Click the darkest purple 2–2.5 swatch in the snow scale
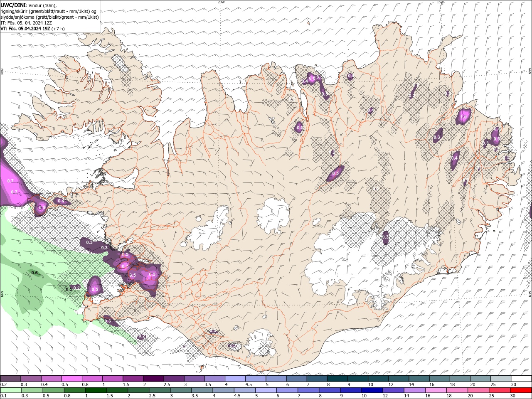 (153, 379)
